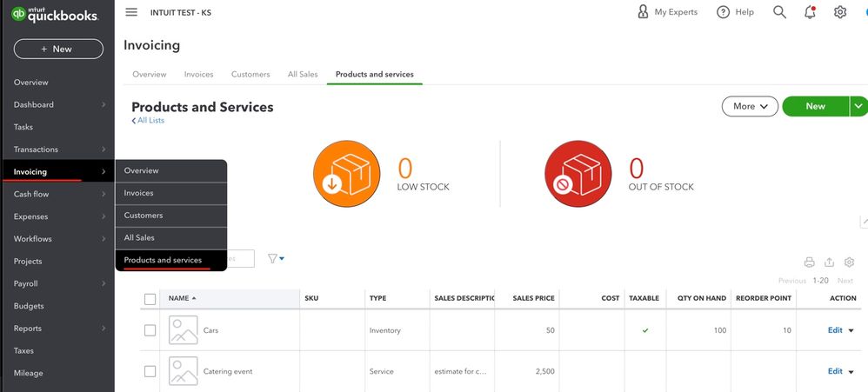The width and height of the screenshot is (868, 392).
Task: Choose Overview in the Invoicing flyout
Action: (x=171, y=171)
